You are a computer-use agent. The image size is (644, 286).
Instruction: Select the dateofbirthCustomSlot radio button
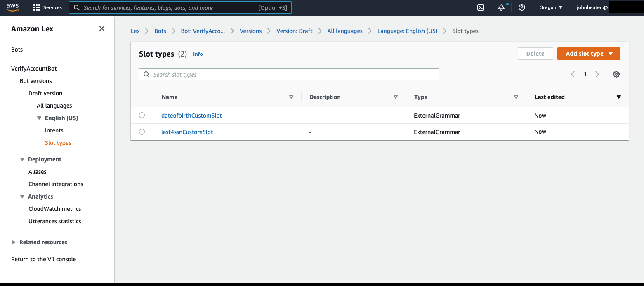point(142,115)
